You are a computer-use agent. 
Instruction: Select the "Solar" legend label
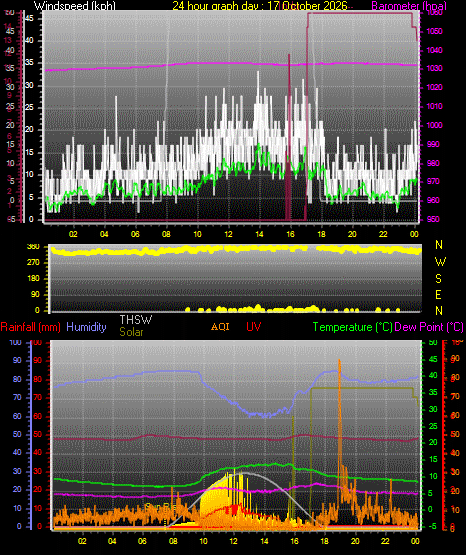(x=132, y=332)
